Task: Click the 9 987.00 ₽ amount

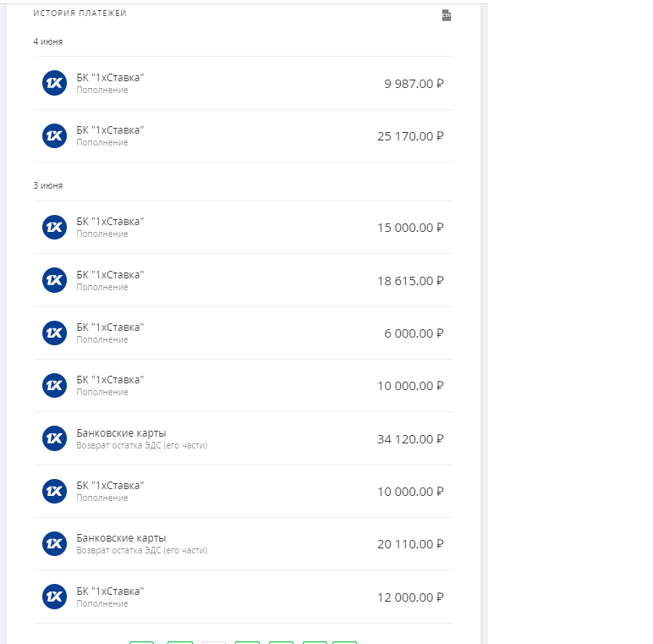Action: [414, 84]
